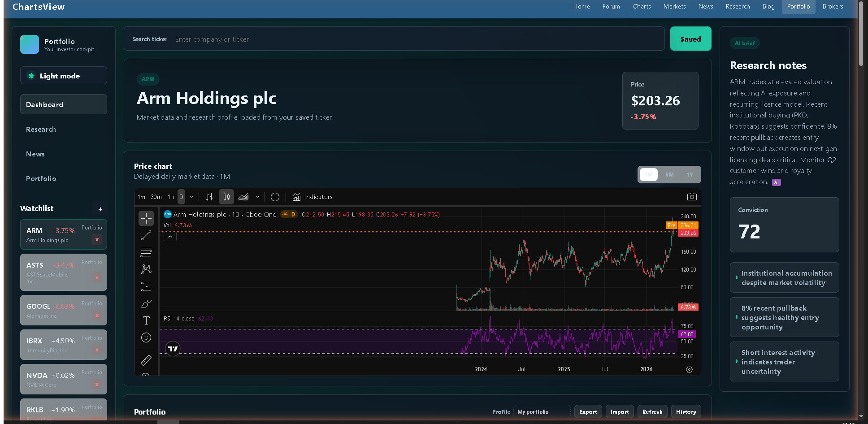Screen dimensions: 868x424
Task: Select the 1Y chart range
Action: (x=690, y=175)
